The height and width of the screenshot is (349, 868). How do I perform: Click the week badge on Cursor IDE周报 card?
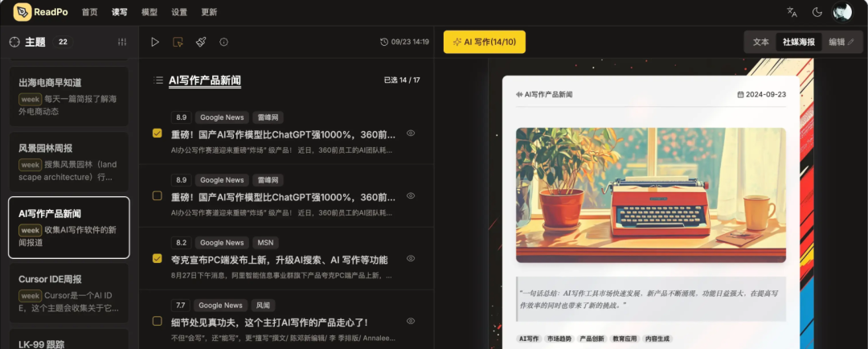pyautogui.click(x=31, y=296)
